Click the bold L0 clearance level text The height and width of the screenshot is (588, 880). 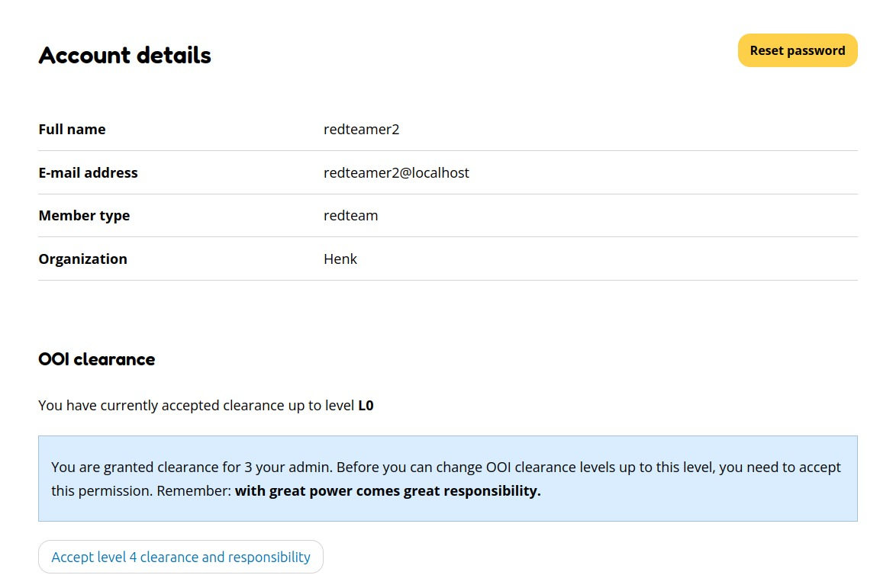pyautogui.click(x=366, y=405)
